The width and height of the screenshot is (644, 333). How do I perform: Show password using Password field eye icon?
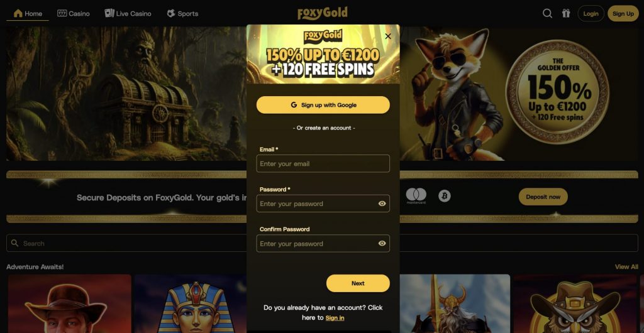pos(382,204)
